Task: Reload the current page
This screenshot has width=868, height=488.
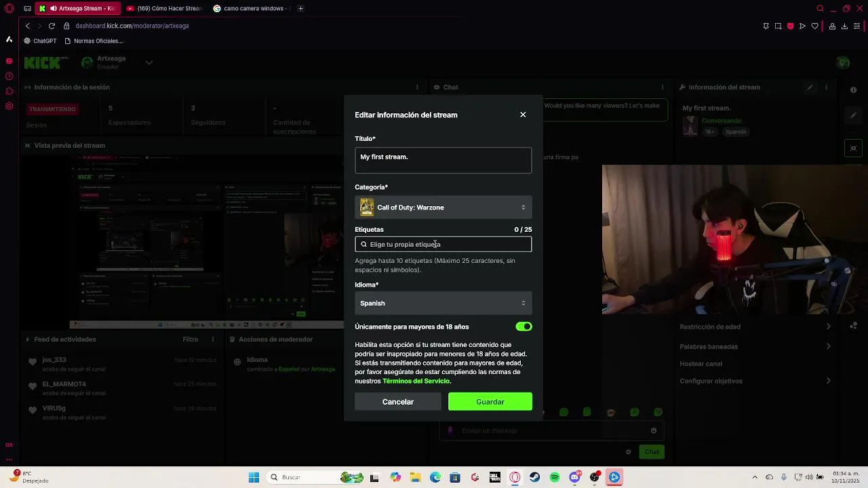Action: (52, 26)
